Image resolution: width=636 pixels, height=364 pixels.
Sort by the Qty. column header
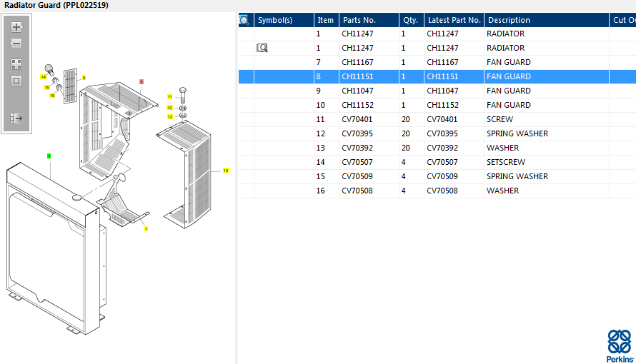tap(412, 20)
